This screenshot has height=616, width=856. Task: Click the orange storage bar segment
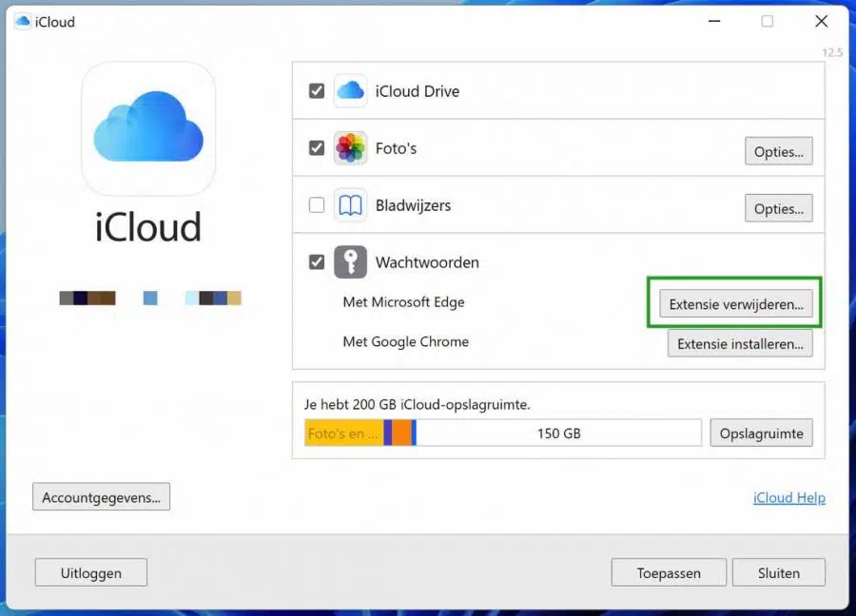pos(401,433)
